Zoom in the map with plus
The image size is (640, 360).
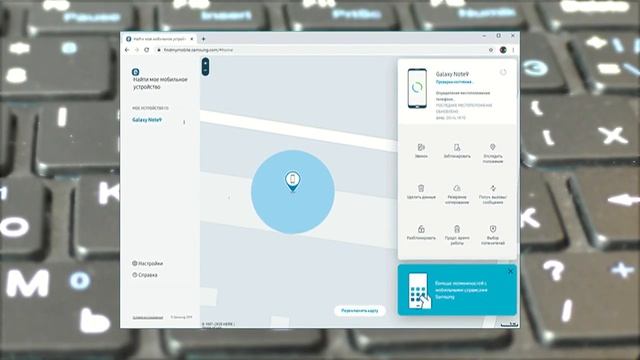205,62
